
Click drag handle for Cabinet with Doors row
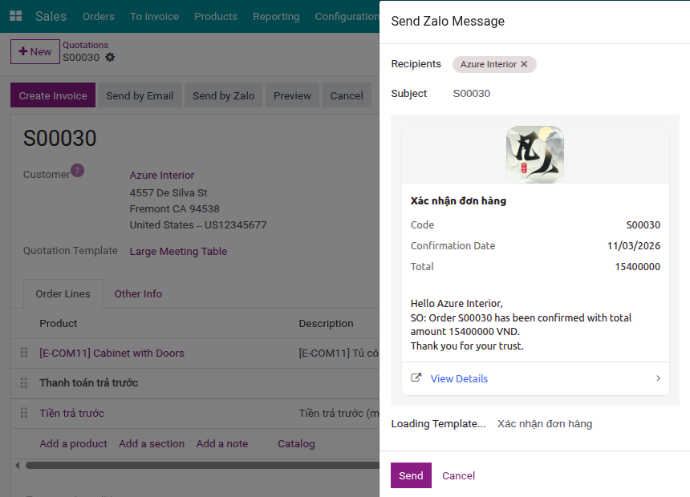click(x=23, y=353)
